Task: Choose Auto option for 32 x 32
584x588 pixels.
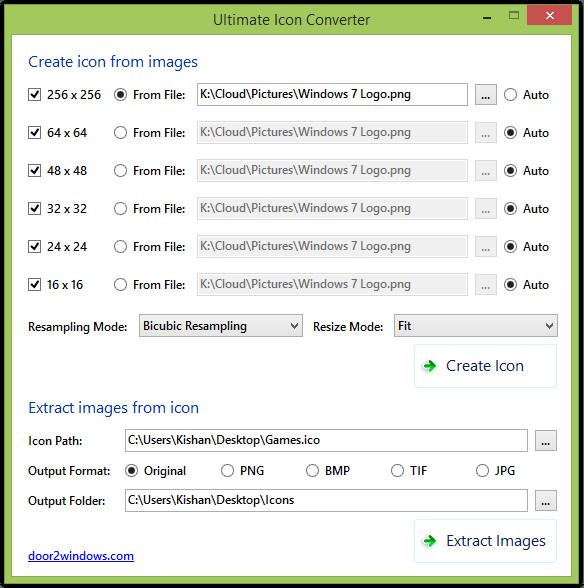Action: [x=510, y=208]
